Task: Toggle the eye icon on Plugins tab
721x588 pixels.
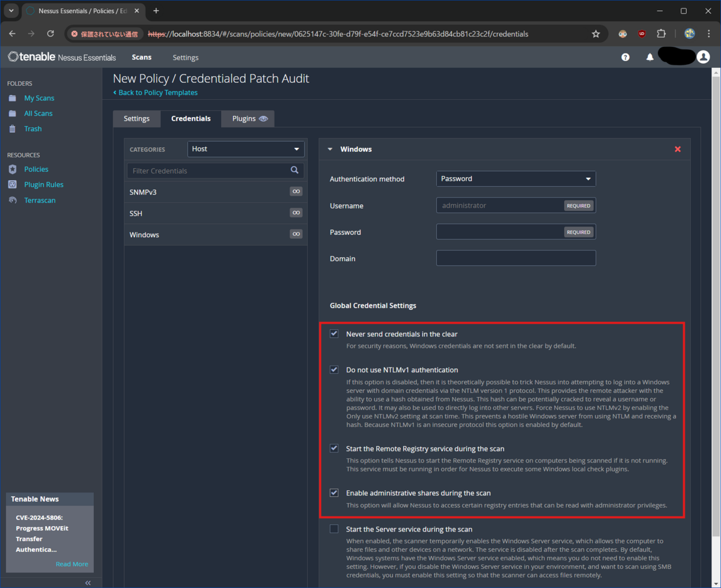Action: pyautogui.click(x=263, y=119)
